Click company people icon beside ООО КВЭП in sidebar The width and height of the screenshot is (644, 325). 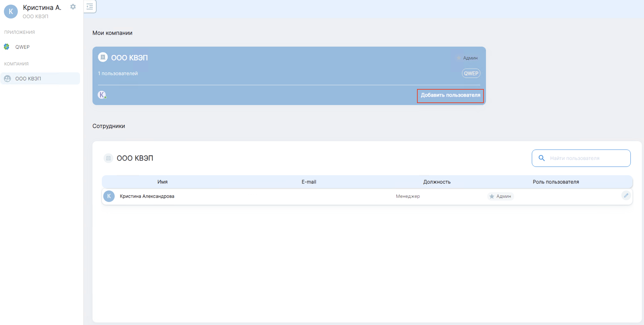pos(7,79)
